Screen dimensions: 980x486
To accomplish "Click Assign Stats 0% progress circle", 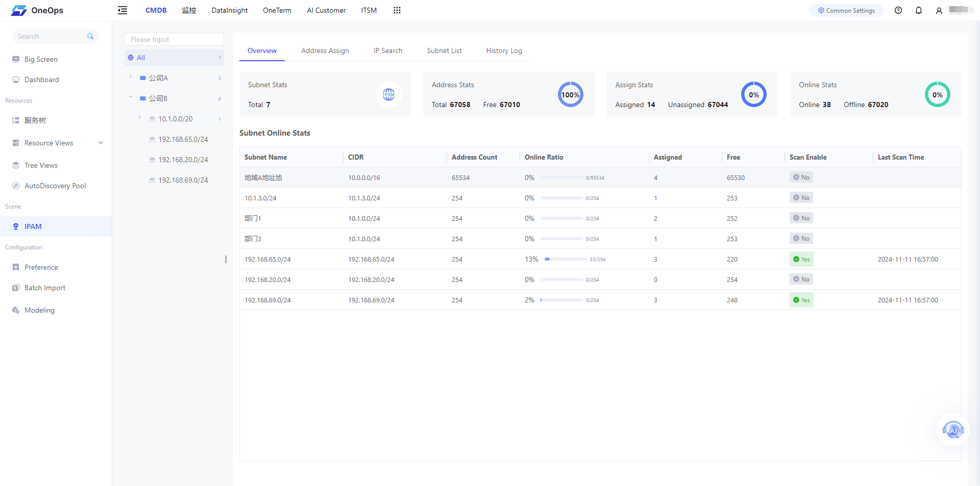I will pyautogui.click(x=754, y=94).
